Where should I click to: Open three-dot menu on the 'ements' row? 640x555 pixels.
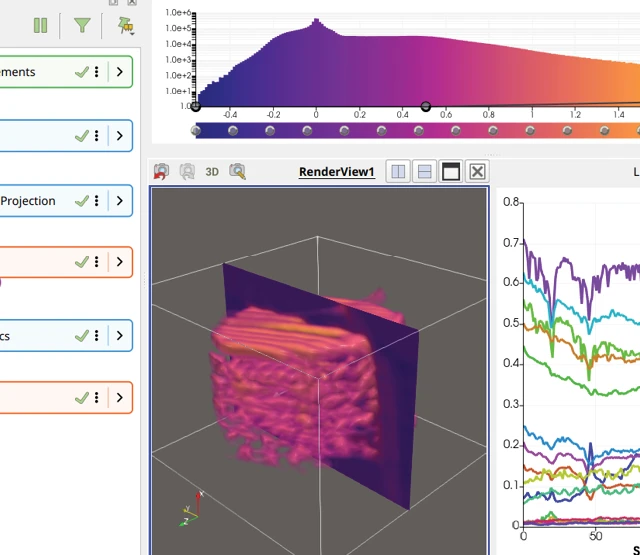pos(97,72)
